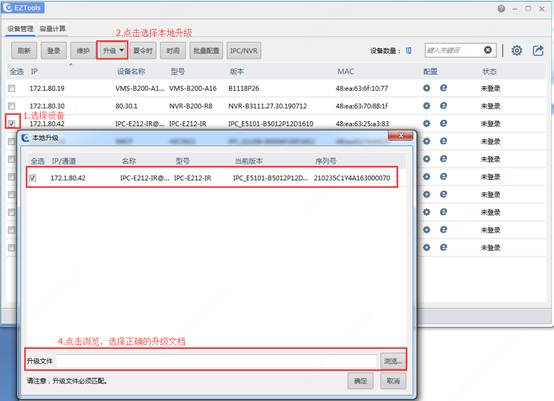Switch to the 容量计算 tab

coord(53,29)
